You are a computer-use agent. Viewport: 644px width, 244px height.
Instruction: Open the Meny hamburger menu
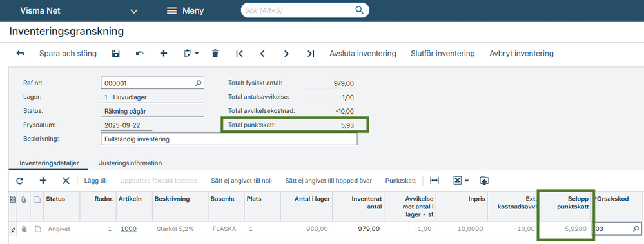(x=185, y=11)
